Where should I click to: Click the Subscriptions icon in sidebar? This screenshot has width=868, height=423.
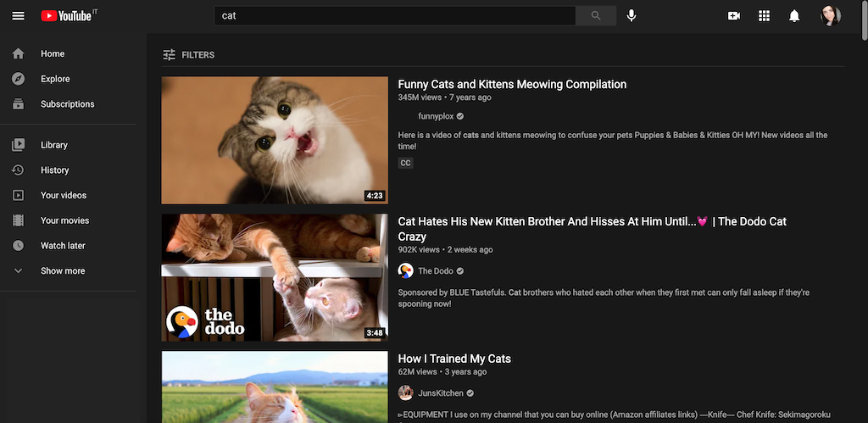tap(19, 104)
